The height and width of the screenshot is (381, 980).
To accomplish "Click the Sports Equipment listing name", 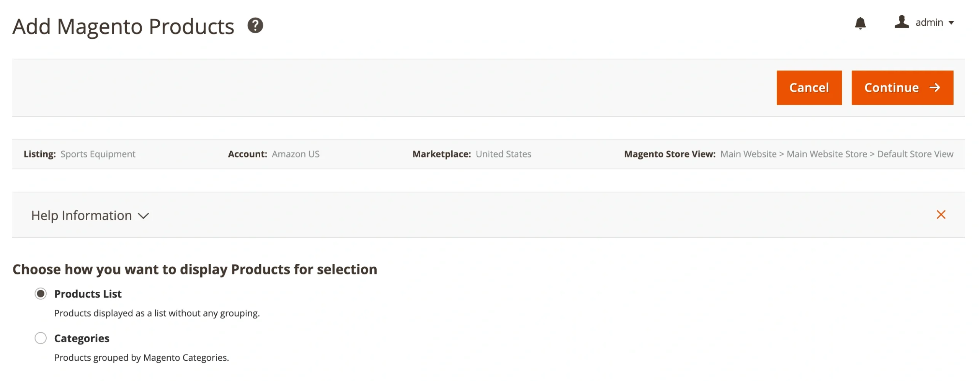I will click(98, 154).
